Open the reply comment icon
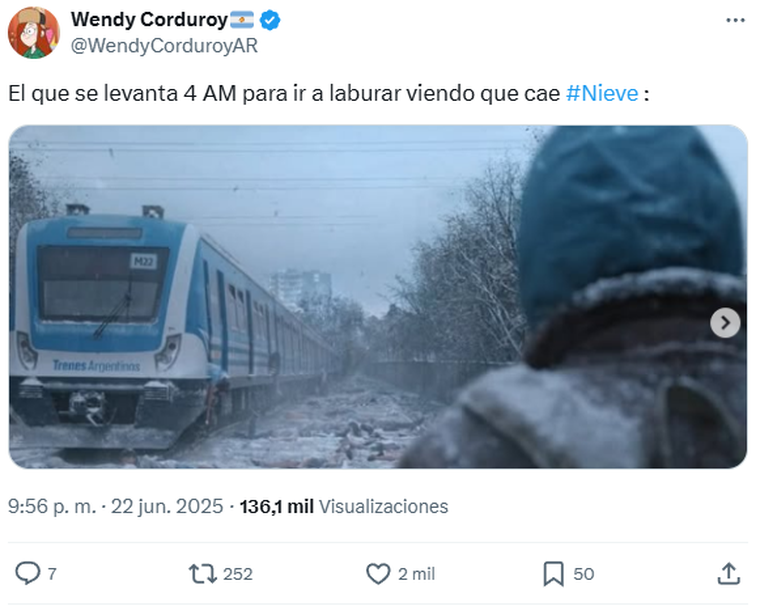The height and width of the screenshot is (606, 760). coord(28,574)
